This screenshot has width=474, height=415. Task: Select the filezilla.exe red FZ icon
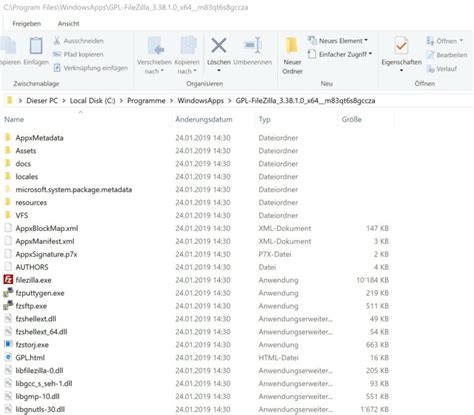click(x=8, y=280)
